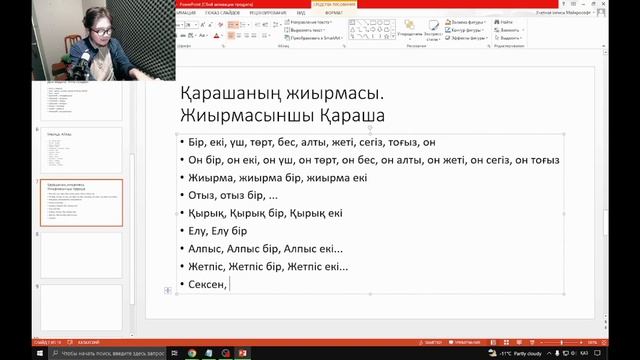The image size is (640, 360).
Task: Open the font color dropdown arrow
Action: coord(222,36)
